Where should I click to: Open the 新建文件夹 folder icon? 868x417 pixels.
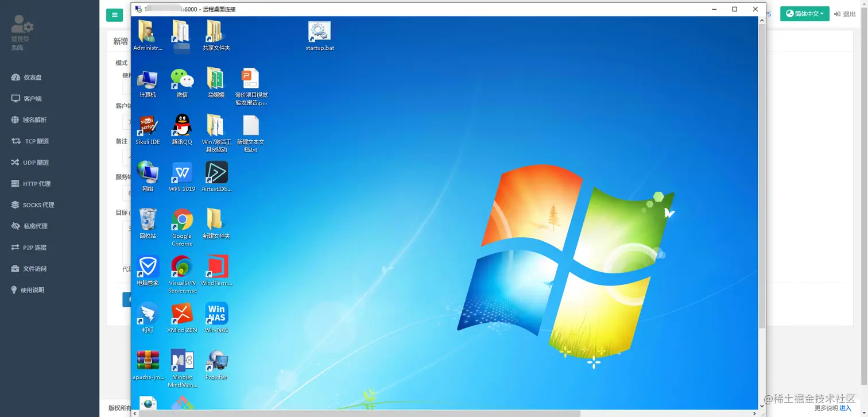click(x=216, y=224)
